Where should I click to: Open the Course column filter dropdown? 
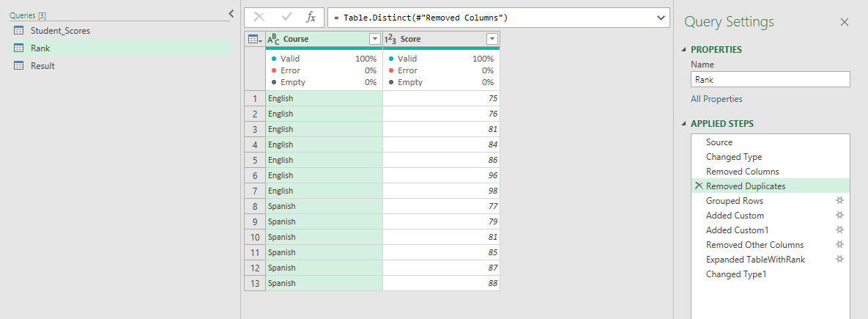tap(374, 39)
